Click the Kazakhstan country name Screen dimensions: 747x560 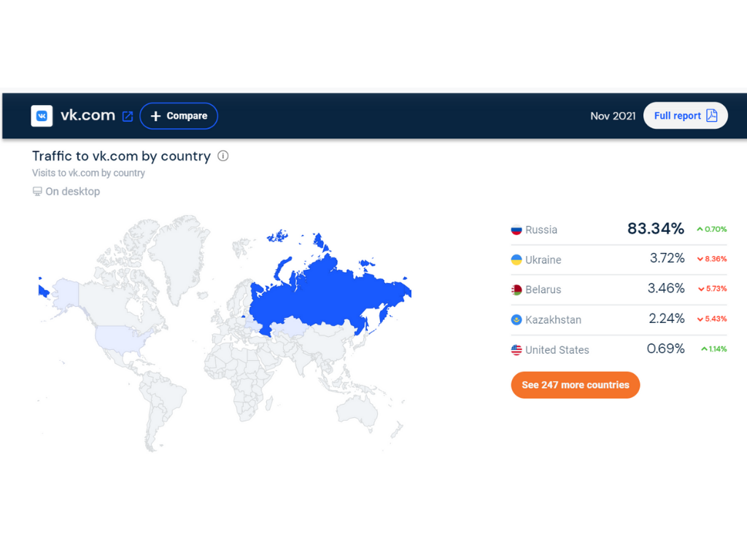[553, 320]
